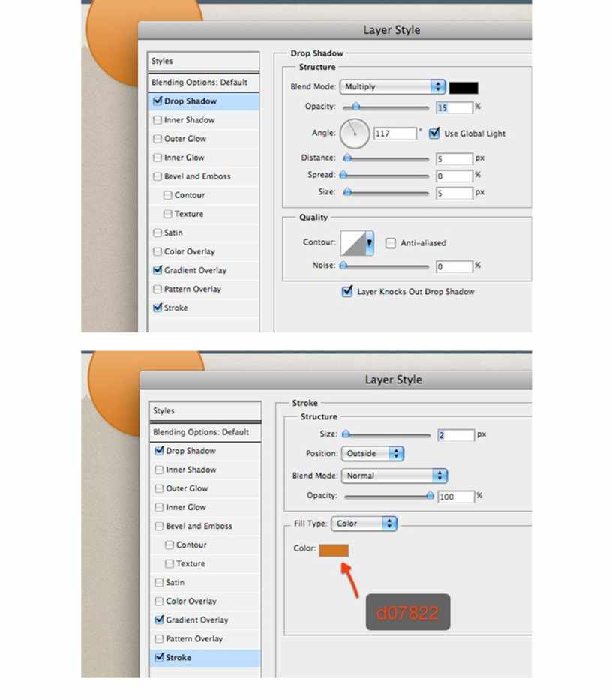
Task: Enable Contour sub-option in top dialog
Action: click(167, 195)
